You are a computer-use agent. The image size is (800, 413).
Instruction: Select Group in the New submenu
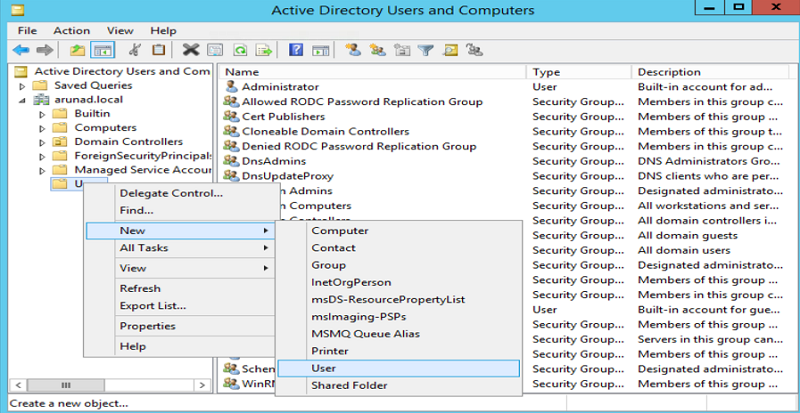point(398,265)
